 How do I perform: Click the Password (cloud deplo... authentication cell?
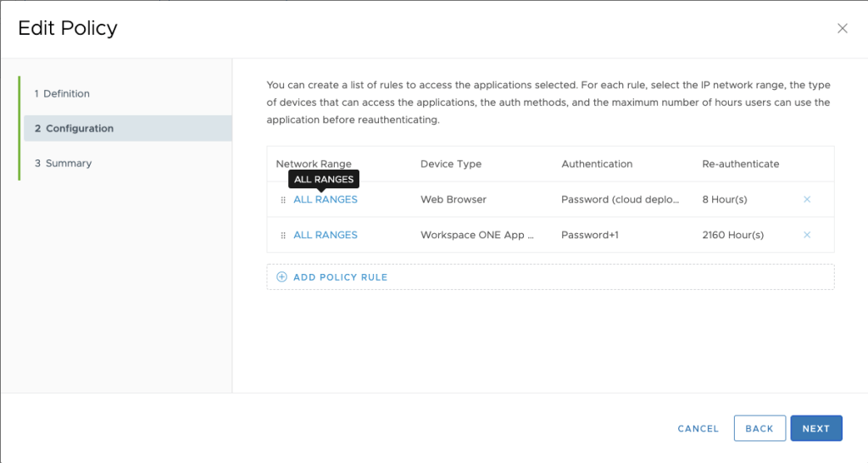pos(620,200)
